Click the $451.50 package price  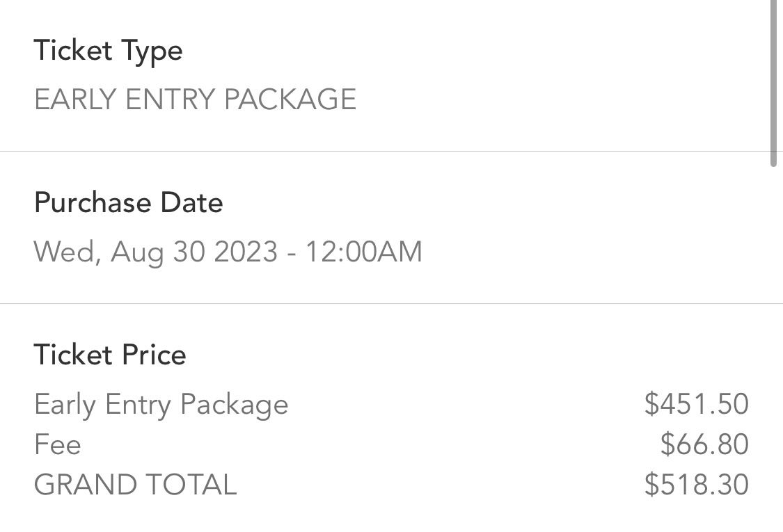tap(697, 404)
